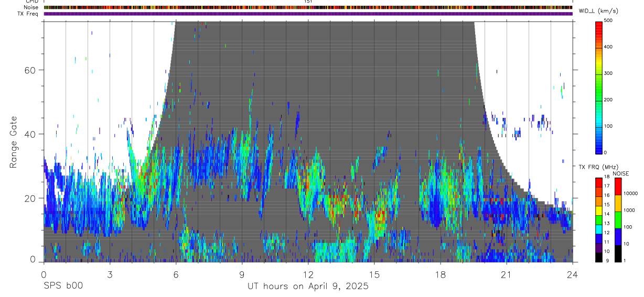Click the 10000 tick of the NOISE legend
Screen dimensions: 644x297
[x=630, y=193]
